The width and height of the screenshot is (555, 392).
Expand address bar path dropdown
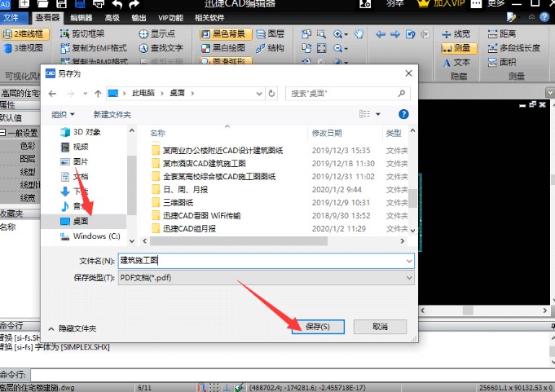[259, 94]
